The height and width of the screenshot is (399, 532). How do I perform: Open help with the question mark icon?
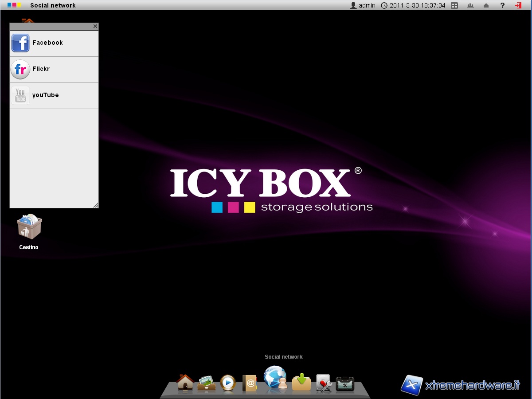click(x=502, y=5)
